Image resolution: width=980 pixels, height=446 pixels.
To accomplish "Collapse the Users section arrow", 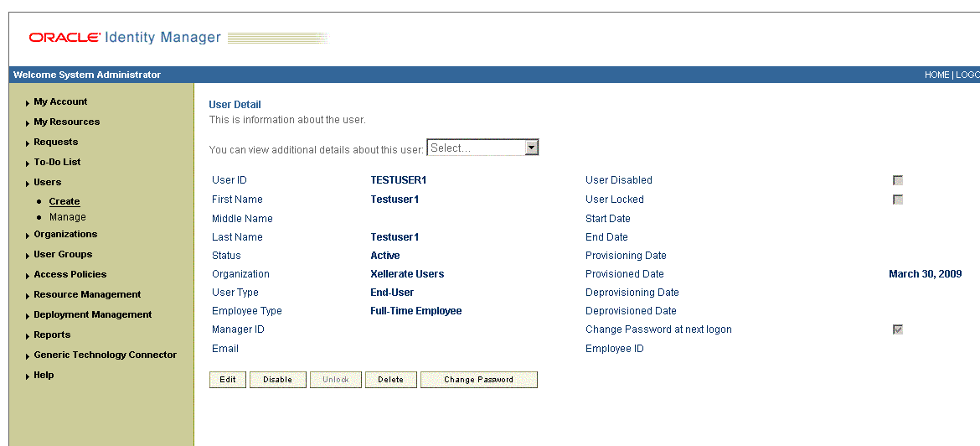I will [28, 184].
